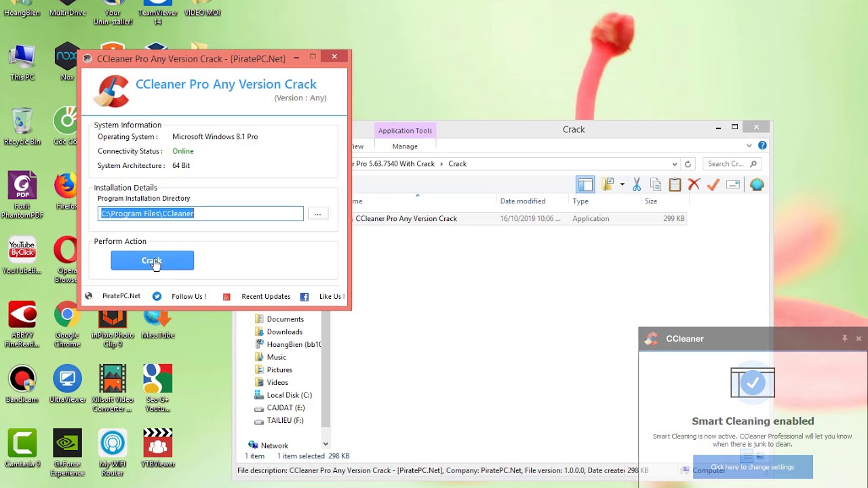Click the address bar refresh button
The height and width of the screenshot is (488, 868).
click(x=688, y=164)
